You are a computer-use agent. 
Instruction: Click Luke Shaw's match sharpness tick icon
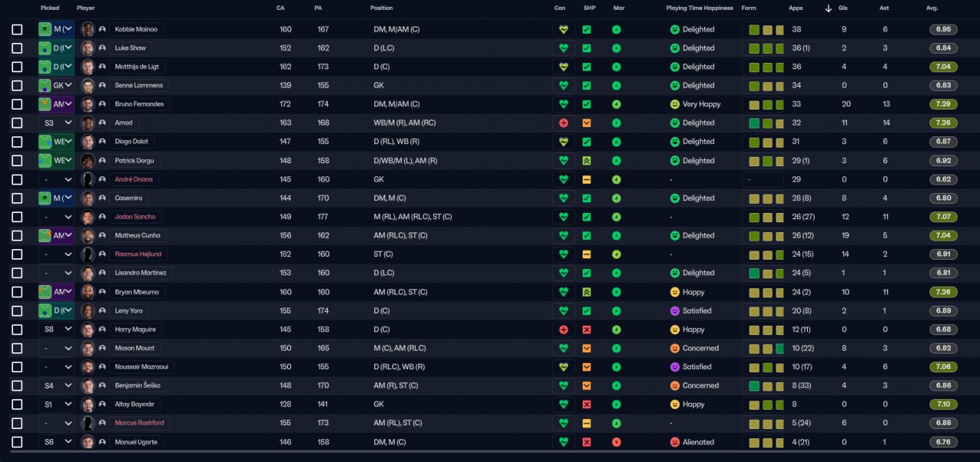(x=586, y=48)
